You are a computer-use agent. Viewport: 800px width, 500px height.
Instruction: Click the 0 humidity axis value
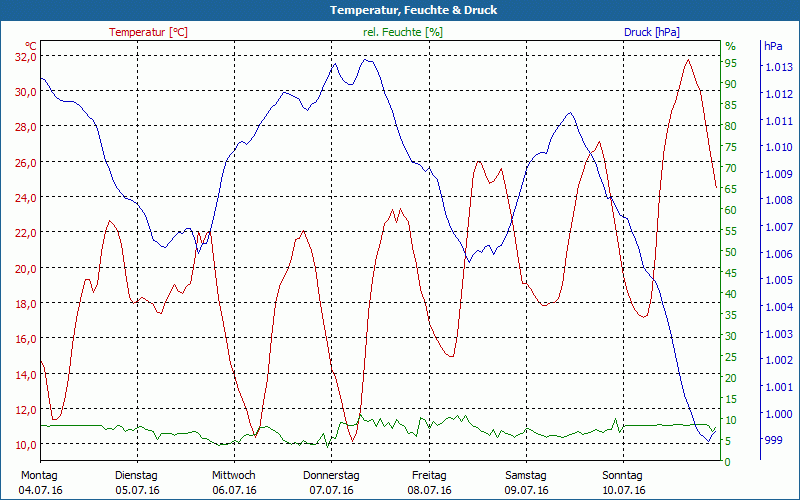pyautogui.click(x=728, y=462)
